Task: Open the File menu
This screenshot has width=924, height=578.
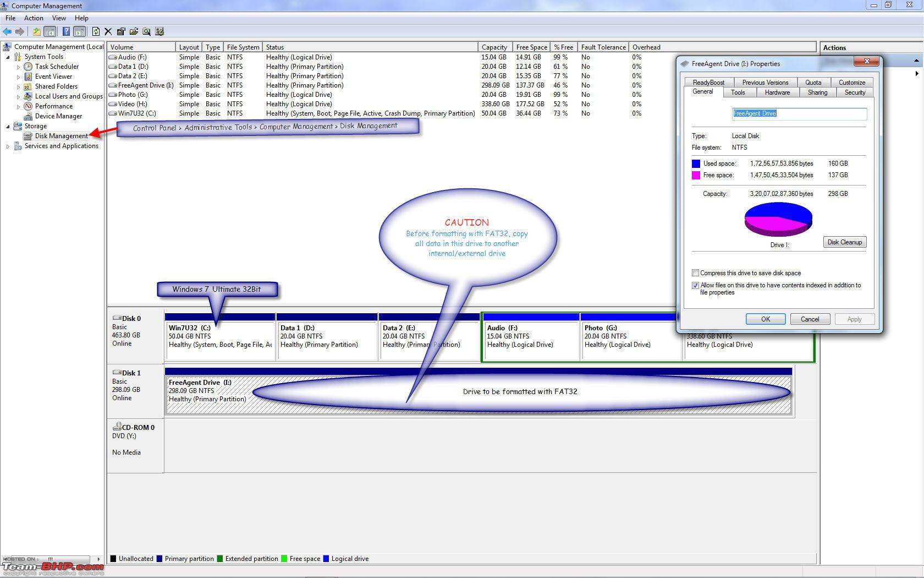Action: [10, 18]
